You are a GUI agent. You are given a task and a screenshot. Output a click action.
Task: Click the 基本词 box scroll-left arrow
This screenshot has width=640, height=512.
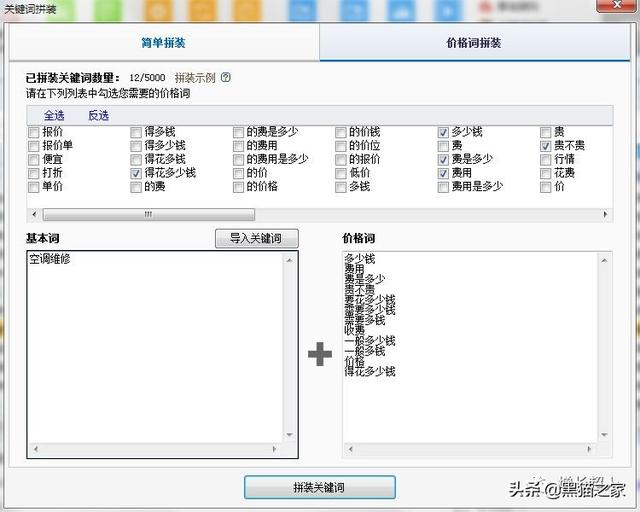(36, 449)
